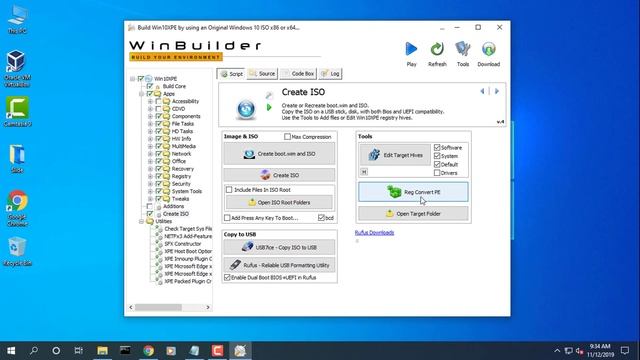Image resolution: width=640 pixels, height=360 pixels.
Task: Expand the Components folder node
Action: point(150,116)
